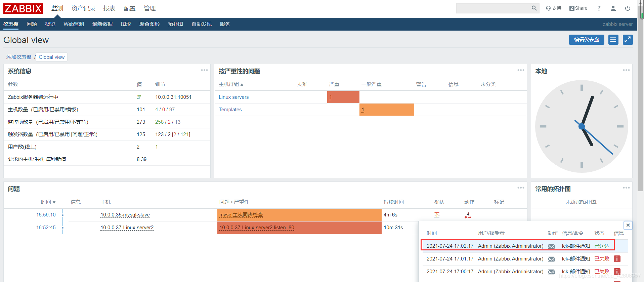The height and width of the screenshot is (282, 644).
Task: Open the mysql master-slave sync problem
Action: click(241, 215)
